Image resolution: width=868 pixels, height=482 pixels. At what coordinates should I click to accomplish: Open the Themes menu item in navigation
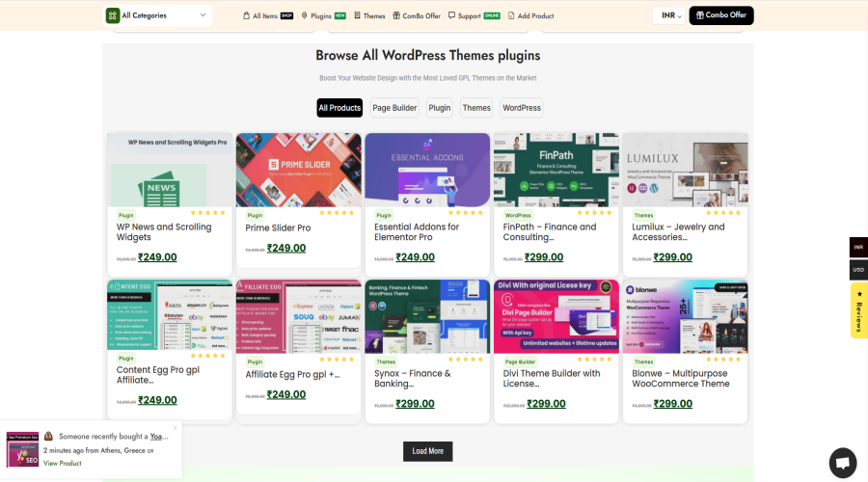tap(369, 15)
